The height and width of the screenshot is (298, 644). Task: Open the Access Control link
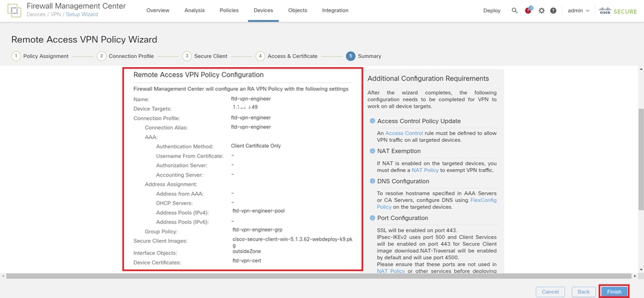[404, 133]
